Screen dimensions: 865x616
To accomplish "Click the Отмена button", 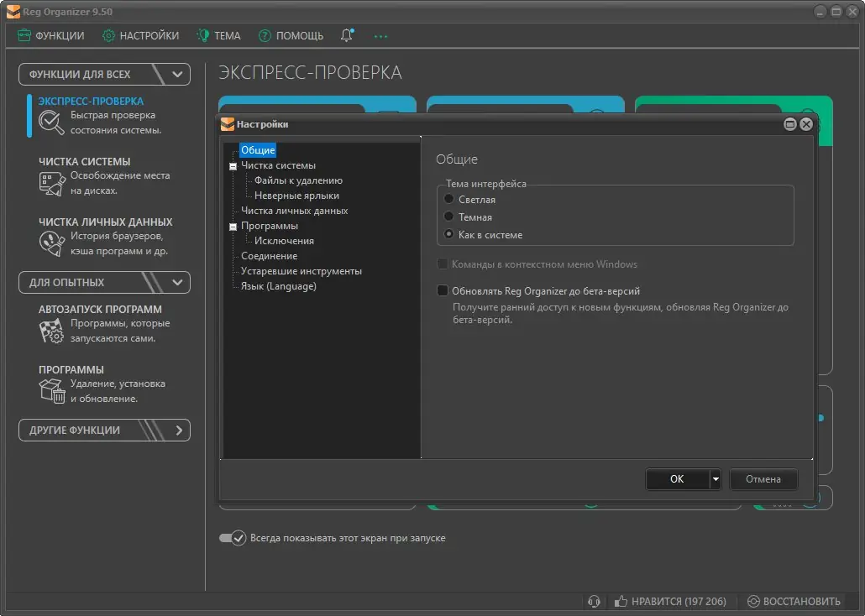I will (x=763, y=479).
